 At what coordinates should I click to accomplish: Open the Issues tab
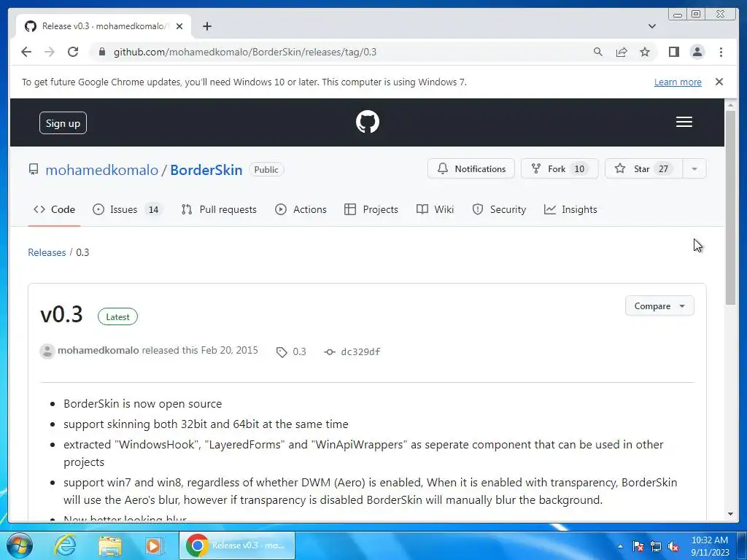(x=127, y=209)
